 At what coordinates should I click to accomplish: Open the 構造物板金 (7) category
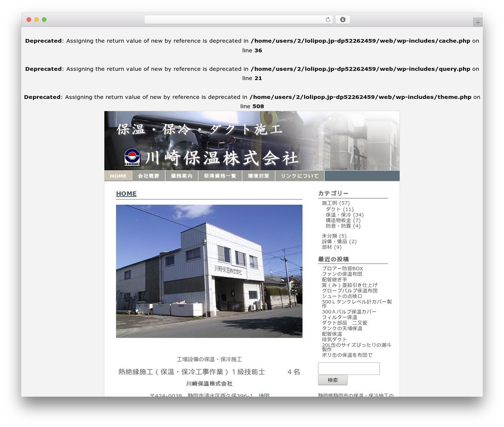(x=343, y=220)
